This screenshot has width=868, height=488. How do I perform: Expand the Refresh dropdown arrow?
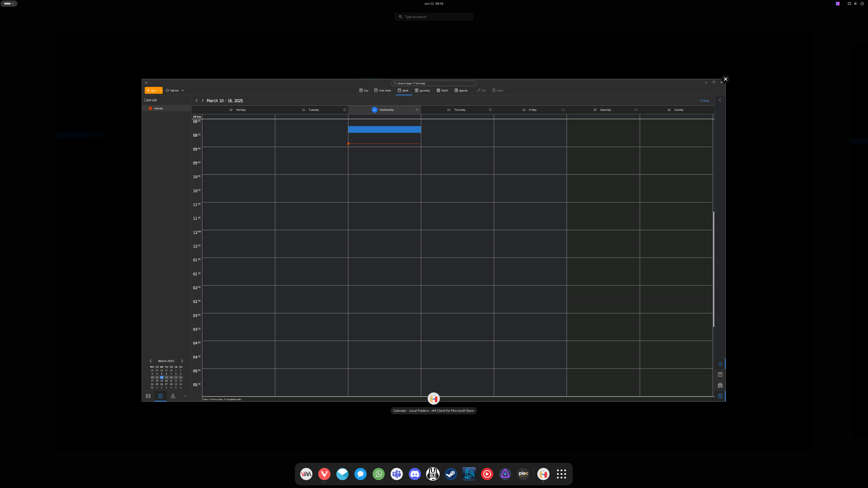tap(183, 90)
